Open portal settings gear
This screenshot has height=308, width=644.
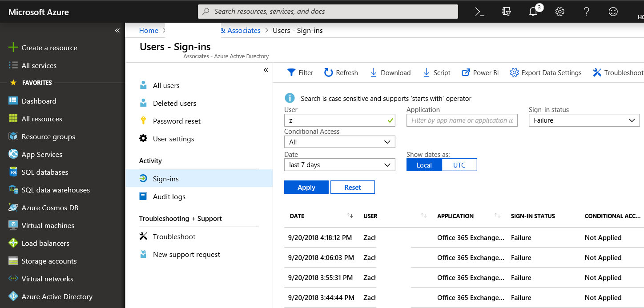[x=560, y=12]
